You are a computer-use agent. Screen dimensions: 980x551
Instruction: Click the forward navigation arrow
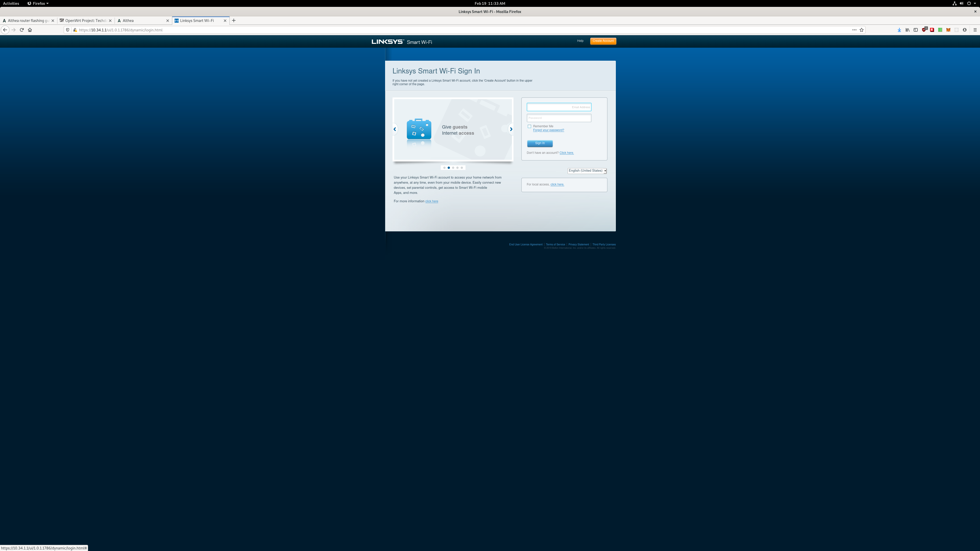14,30
